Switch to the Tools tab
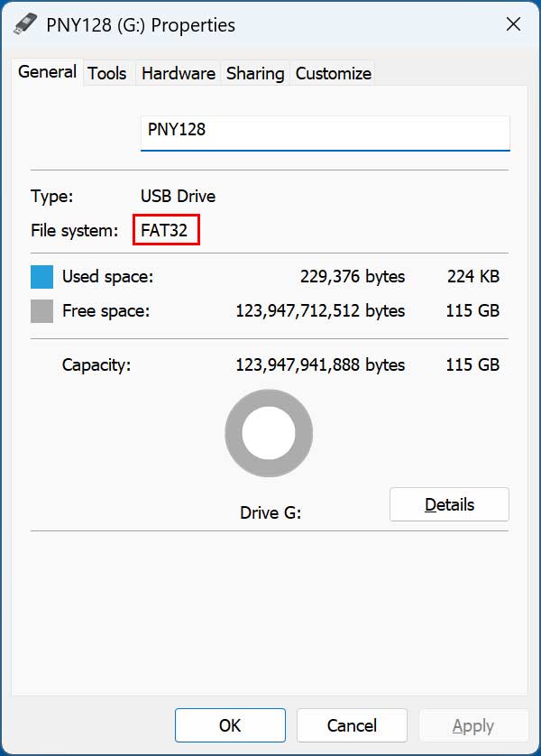The height and width of the screenshot is (756, 541). [x=107, y=73]
